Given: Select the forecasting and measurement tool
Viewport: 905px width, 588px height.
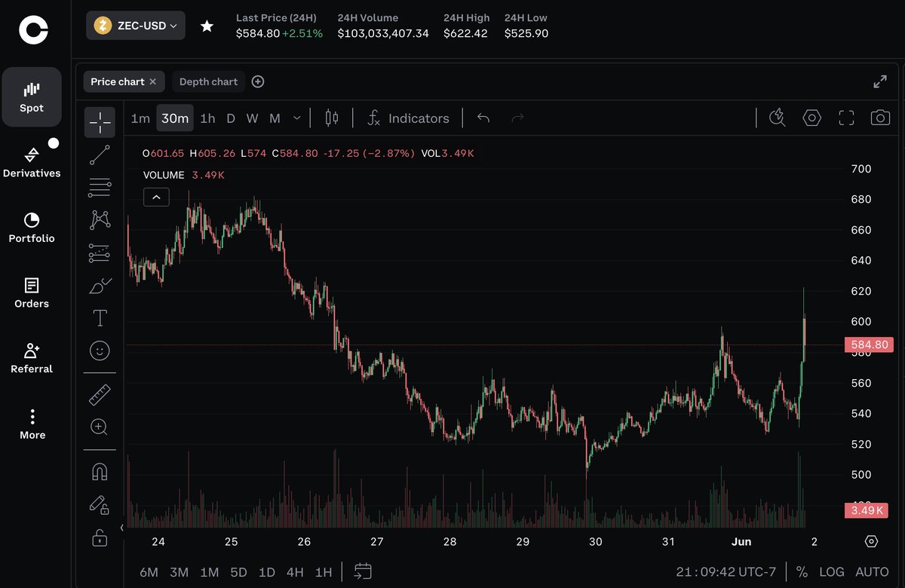Looking at the screenshot, I should point(100,253).
